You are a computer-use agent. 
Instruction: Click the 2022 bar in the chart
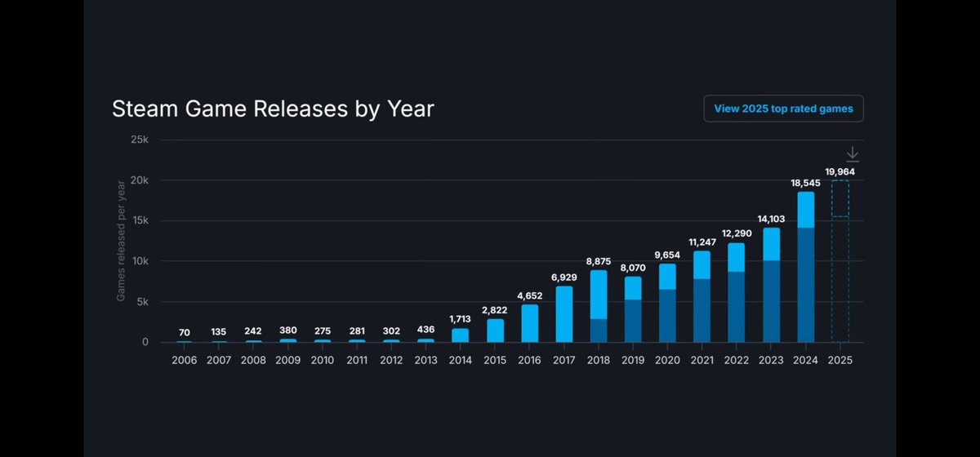(737, 292)
